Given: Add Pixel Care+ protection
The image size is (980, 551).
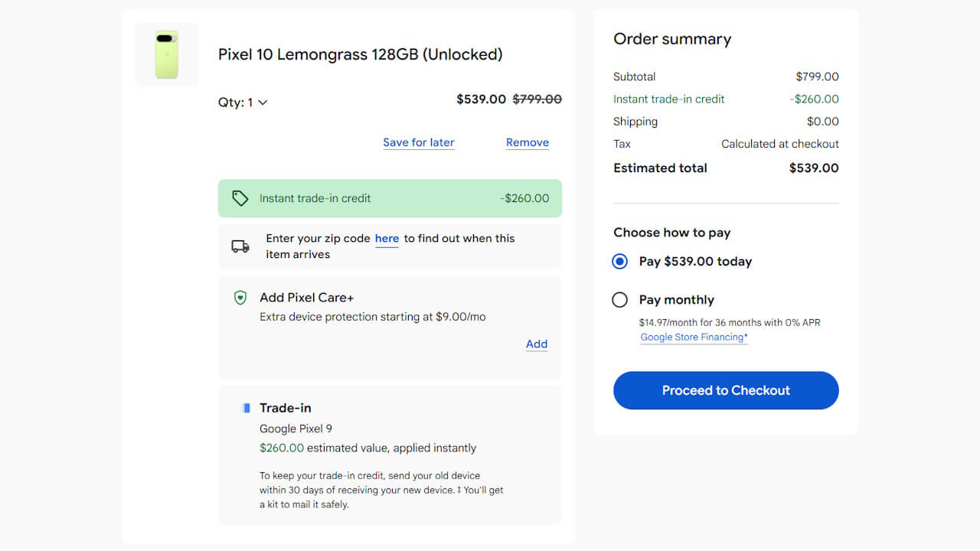Looking at the screenshot, I should pyautogui.click(x=537, y=344).
